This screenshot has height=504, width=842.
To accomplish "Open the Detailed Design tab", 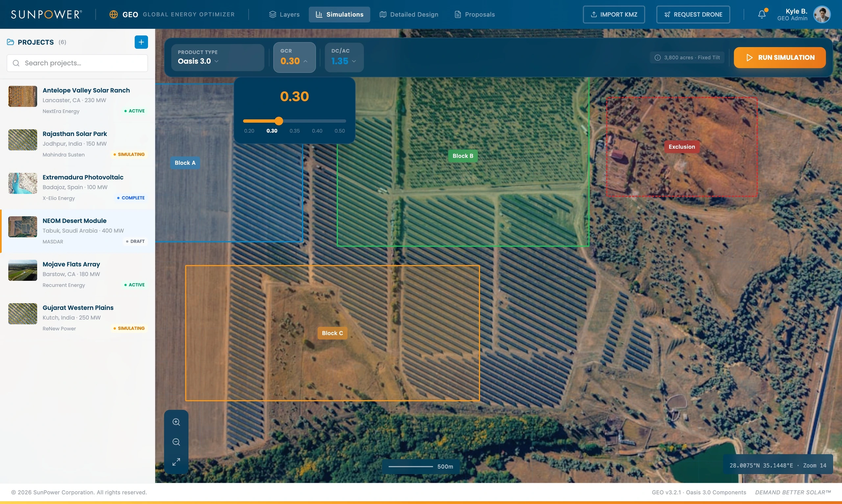I will tap(409, 14).
